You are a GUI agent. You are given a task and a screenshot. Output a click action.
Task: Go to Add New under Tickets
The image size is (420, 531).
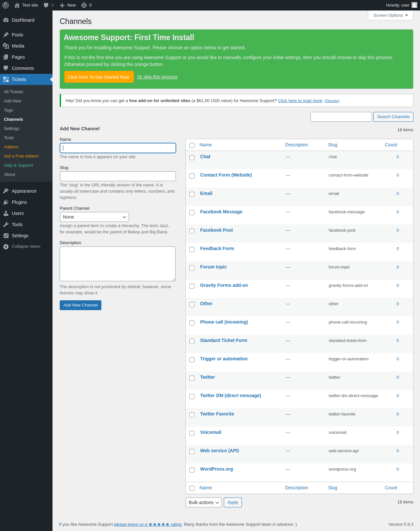(12, 101)
